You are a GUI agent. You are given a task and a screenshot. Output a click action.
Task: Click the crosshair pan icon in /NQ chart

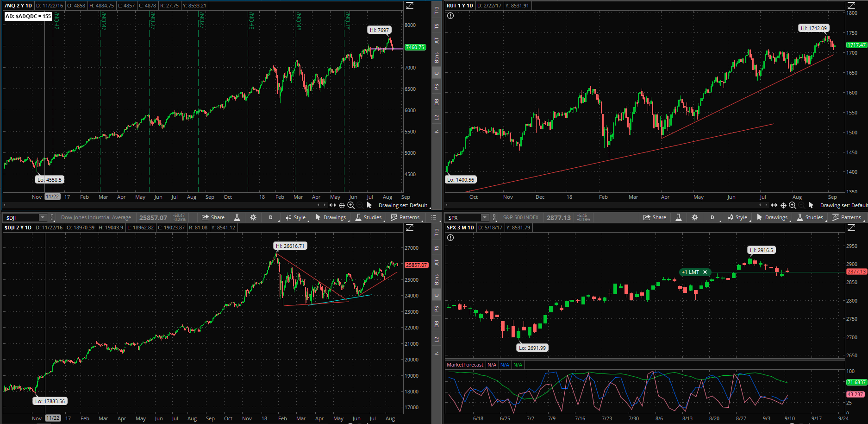[x=342, y=205]
